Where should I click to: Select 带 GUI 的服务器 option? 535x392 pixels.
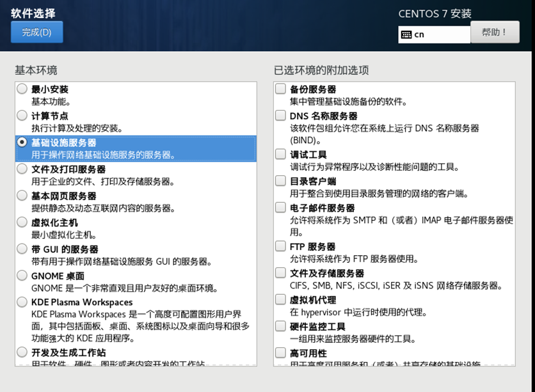pos(22,249)
